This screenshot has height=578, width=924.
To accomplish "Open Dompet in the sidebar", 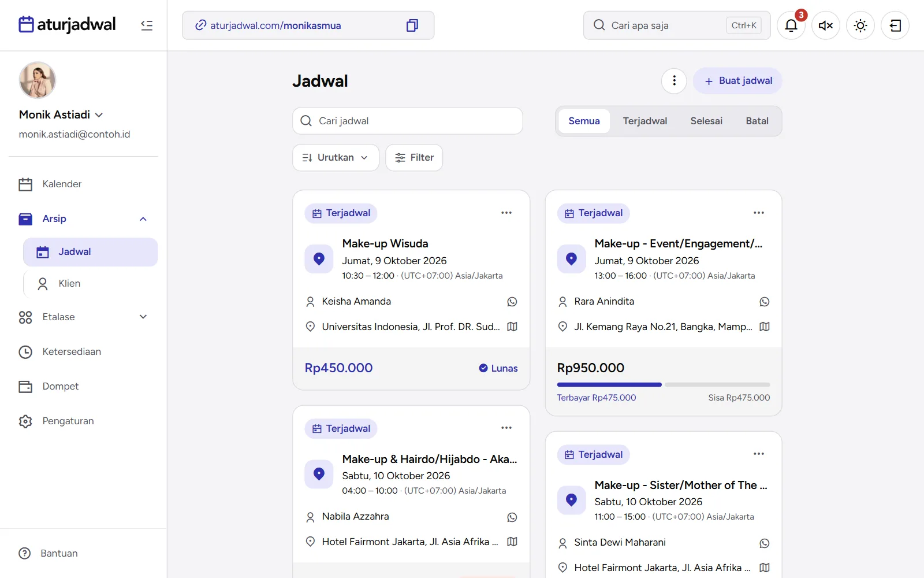I will pos(83,386).
